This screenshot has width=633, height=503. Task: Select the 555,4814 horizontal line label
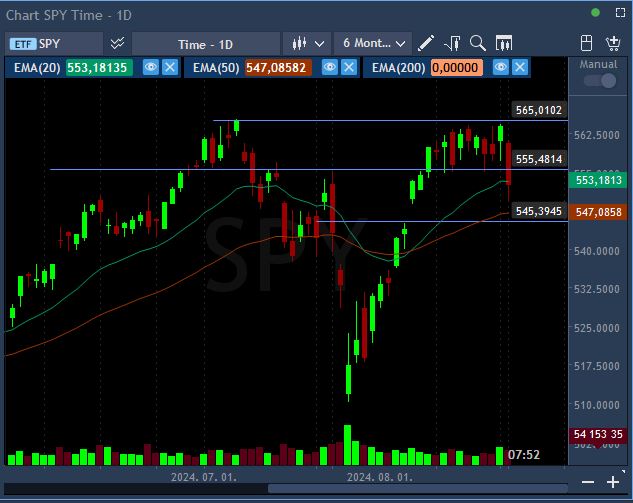[x=539, y=159]
